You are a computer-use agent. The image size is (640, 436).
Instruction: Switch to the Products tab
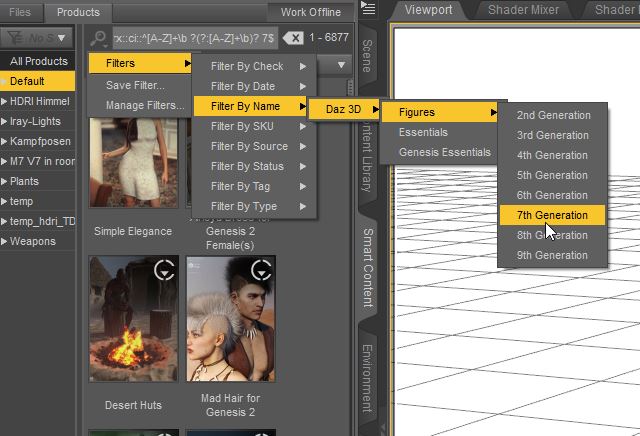(78, 12)
